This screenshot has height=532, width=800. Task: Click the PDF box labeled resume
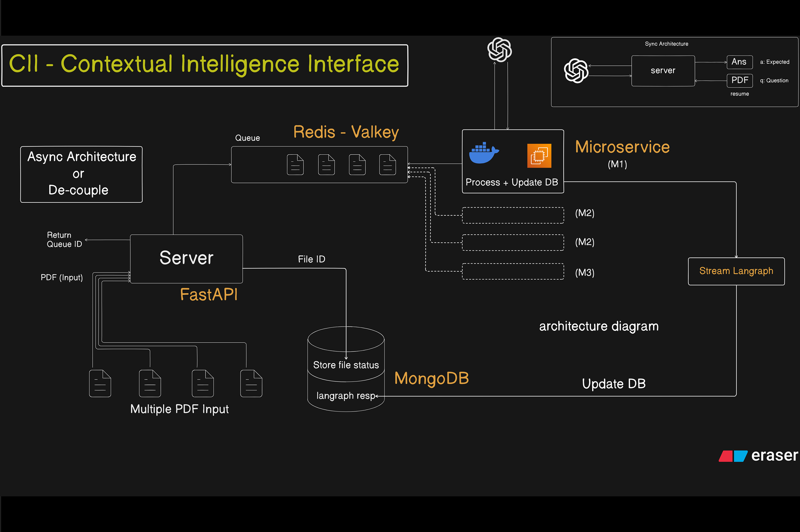(x=740, y=80)
